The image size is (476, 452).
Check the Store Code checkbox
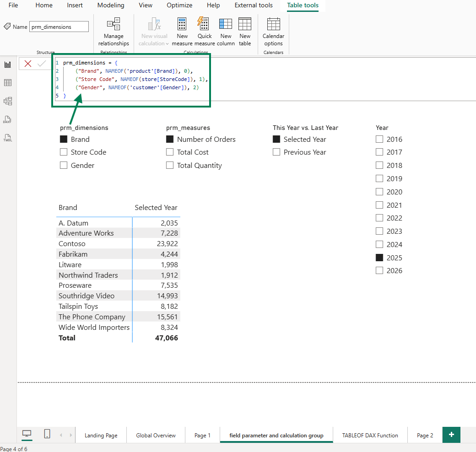tap(64, 152)
